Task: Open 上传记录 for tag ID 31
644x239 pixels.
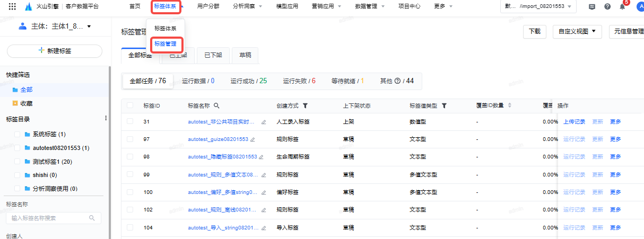Action: [575, 122]
